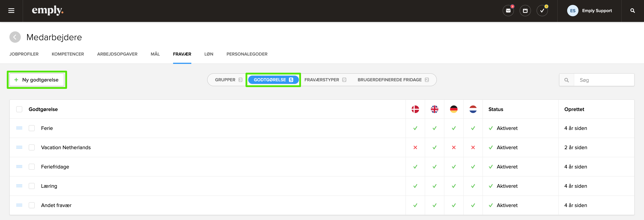Open the tasks checkmark icon
644x220 pixels.
tap(542, 11)
